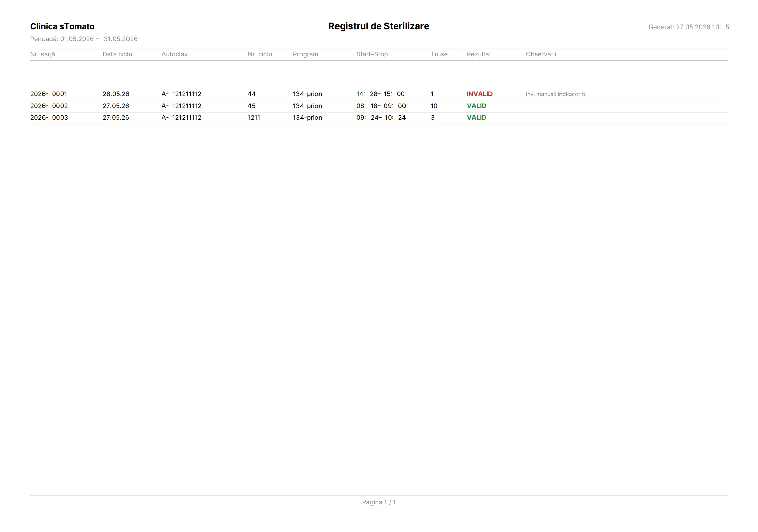Image resolution: width=758 pixels, height=532 pixels.
Task: Select the Perioadă: 01.05.2026 – 31.05.2026 line
Action: pyautogui.click(x=84, y=39)
